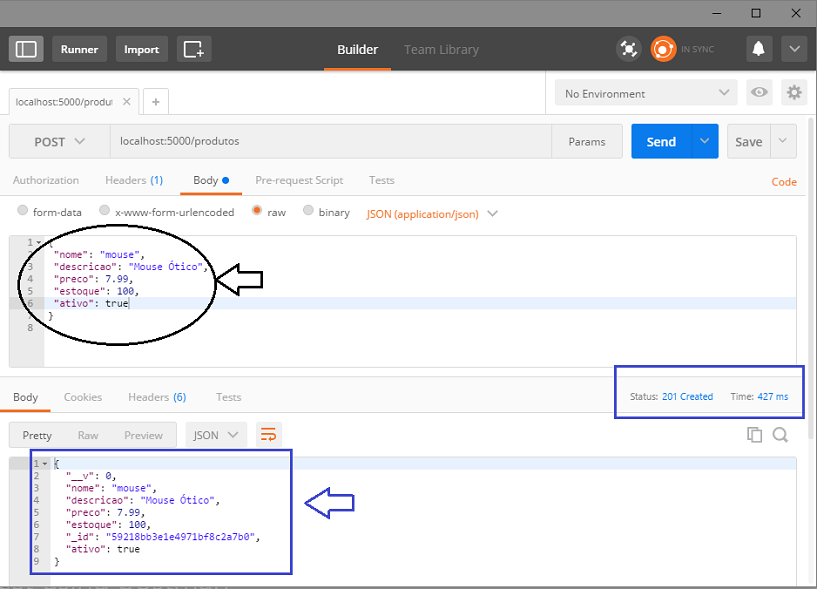817x589 pixels.
Task: Toggle line wrap in response viewer
Action: tap(268, 435)
